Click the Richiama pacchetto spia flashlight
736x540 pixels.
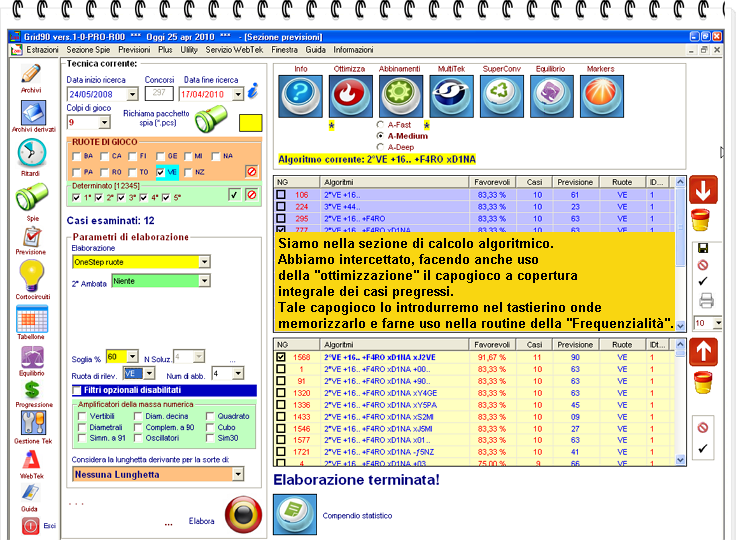[211, 118]
